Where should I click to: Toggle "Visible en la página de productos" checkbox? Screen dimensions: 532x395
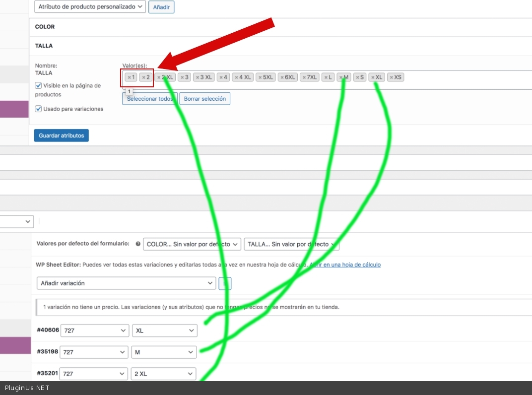(x=38, y=85)
